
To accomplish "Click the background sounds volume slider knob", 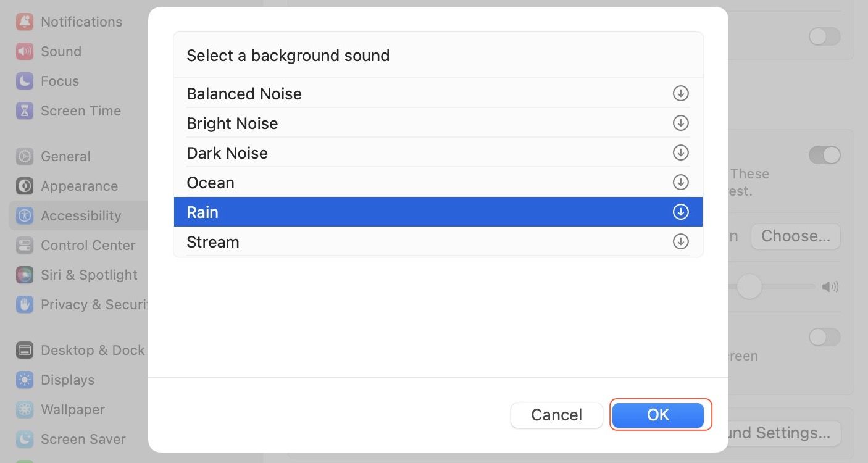I will (749, 286).
